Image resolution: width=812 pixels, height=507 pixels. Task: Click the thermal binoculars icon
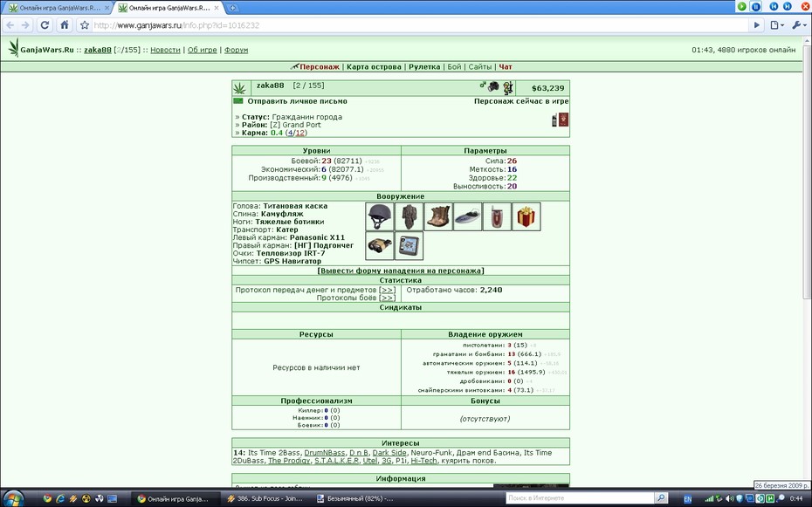tap(380, 245)
